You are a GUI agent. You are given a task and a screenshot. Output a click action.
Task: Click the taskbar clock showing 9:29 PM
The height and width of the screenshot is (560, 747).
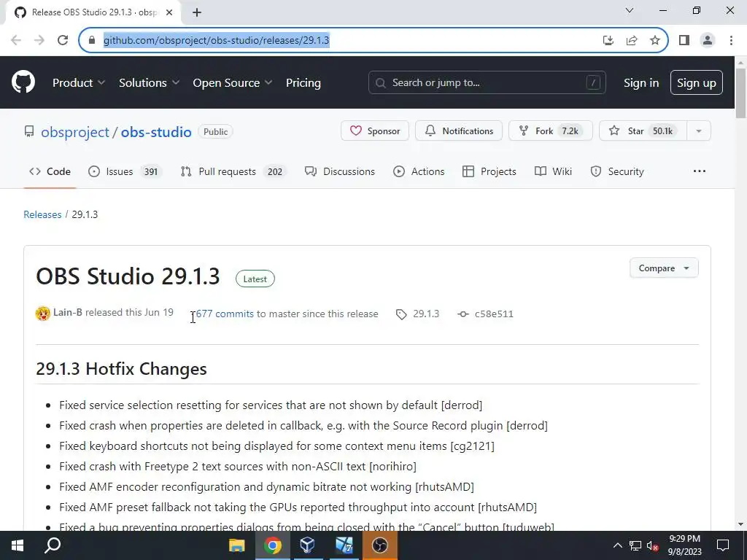[x=684, y=545]
